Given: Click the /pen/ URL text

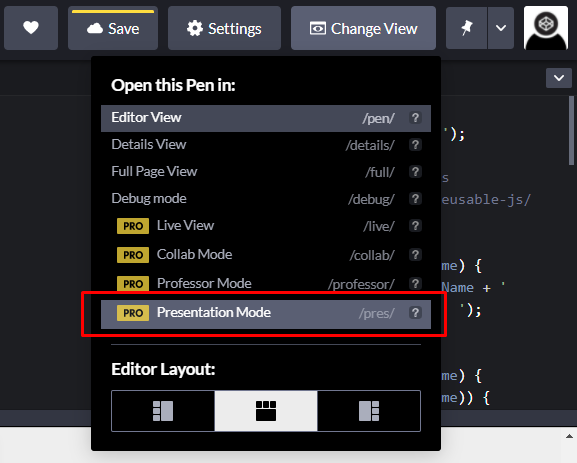Looking at the screenshot, I should tap(378, 119).
